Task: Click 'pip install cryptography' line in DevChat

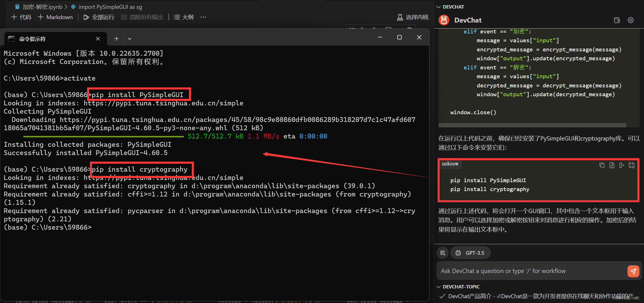Action: (490, 189)
